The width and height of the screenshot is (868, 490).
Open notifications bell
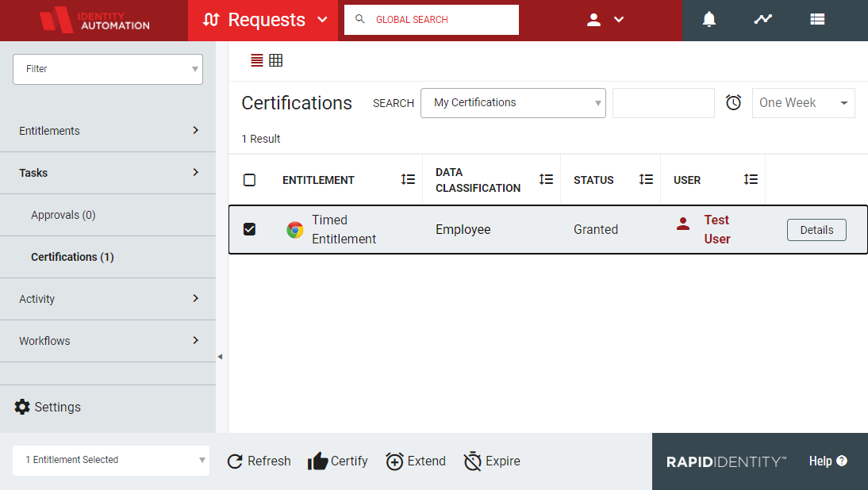[x=709, y=19]
